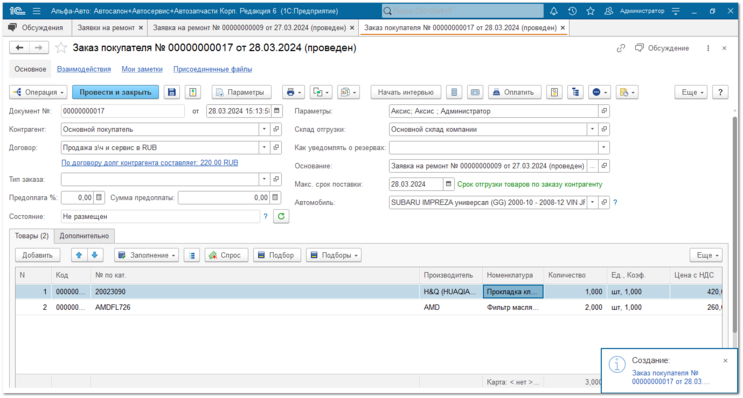Open the create-based-on icon dropdown
Screen dimensions: 743x398
click(x=321, y=92)
